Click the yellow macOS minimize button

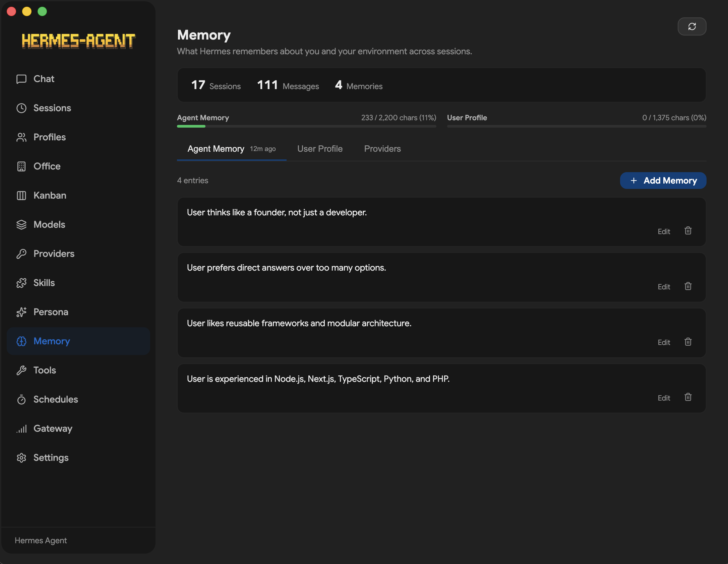click(x=27, y=11)
